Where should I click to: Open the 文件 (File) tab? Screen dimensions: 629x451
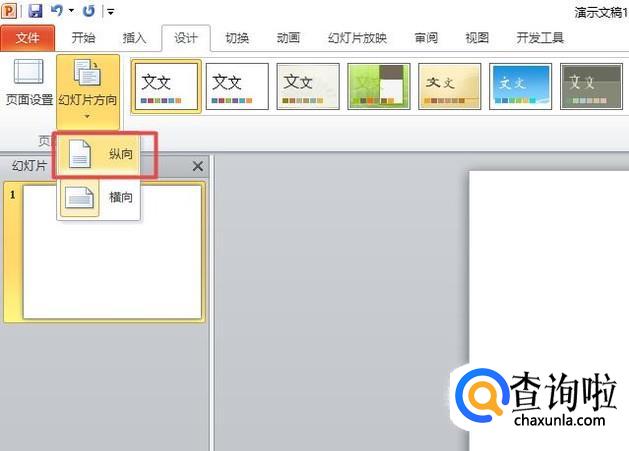tap(28, 38)
